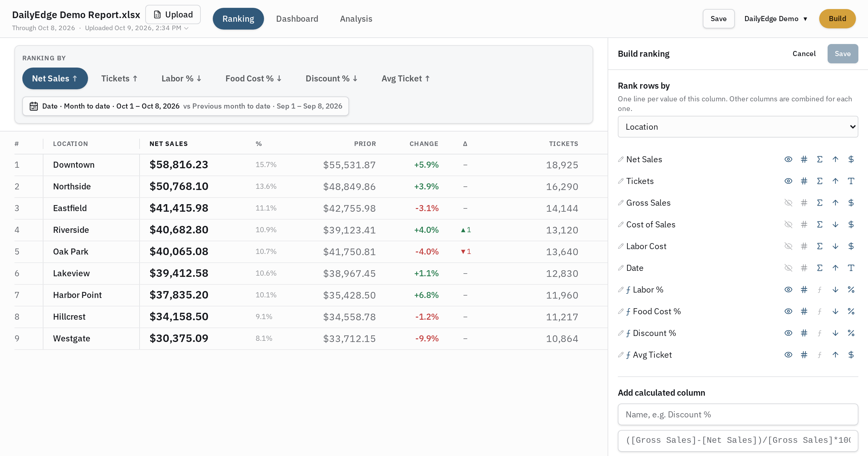Click the down-arrow direction icon for Labor Cost

[835, 246]
